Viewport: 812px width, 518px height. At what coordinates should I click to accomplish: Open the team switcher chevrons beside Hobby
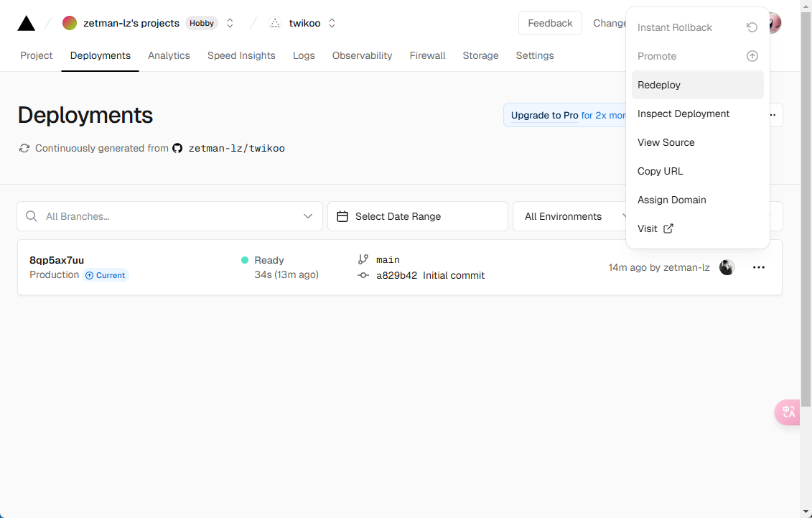pos(230,23)
